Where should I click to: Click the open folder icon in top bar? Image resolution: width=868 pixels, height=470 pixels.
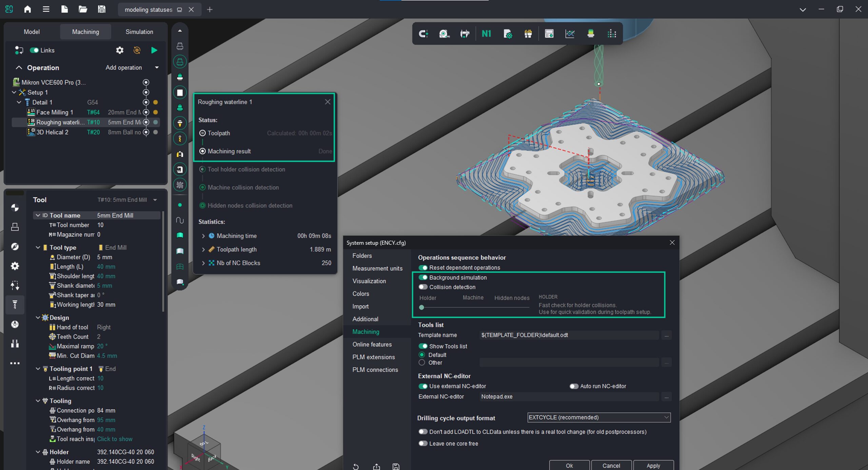point(83,9)
